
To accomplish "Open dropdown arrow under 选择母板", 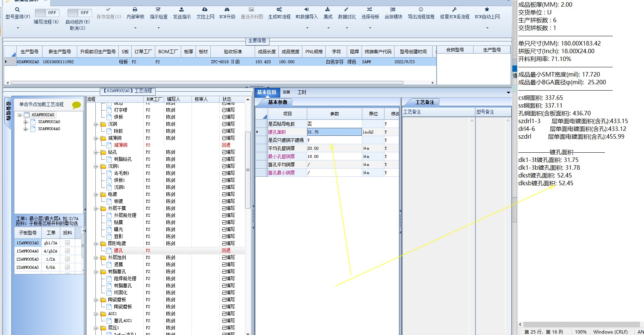I will tap(370, 28).
